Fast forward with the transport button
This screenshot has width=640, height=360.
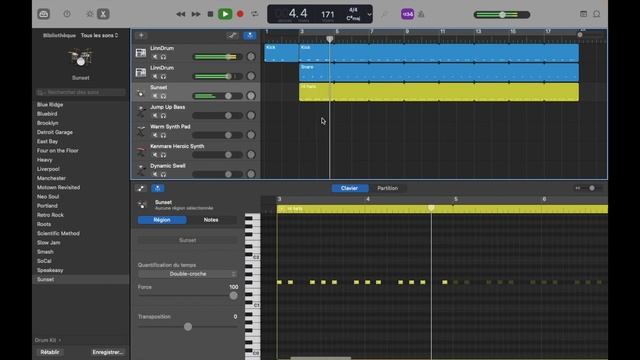point(196,14)
